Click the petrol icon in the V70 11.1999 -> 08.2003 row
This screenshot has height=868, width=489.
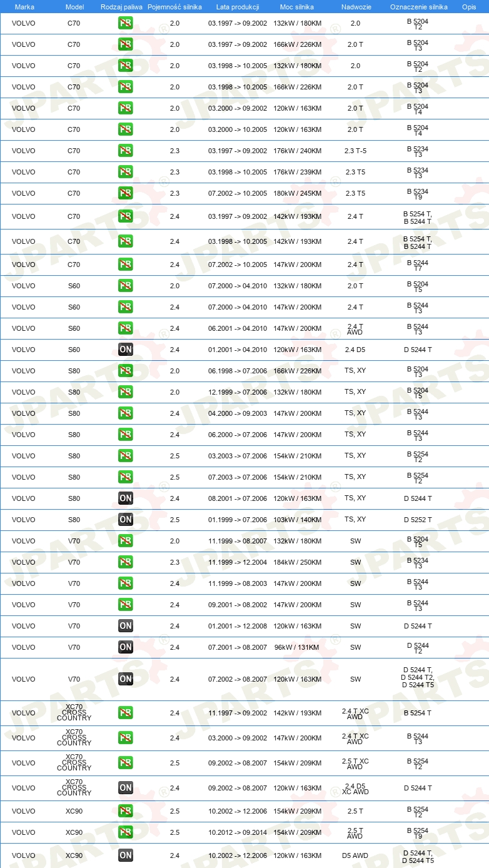click(x=126, y=583)
